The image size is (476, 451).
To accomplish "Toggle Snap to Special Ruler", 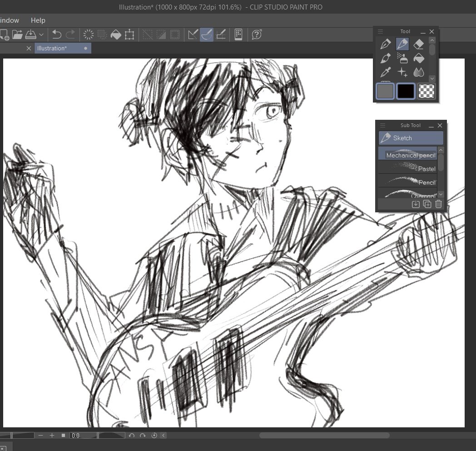I will coord(206,34).
